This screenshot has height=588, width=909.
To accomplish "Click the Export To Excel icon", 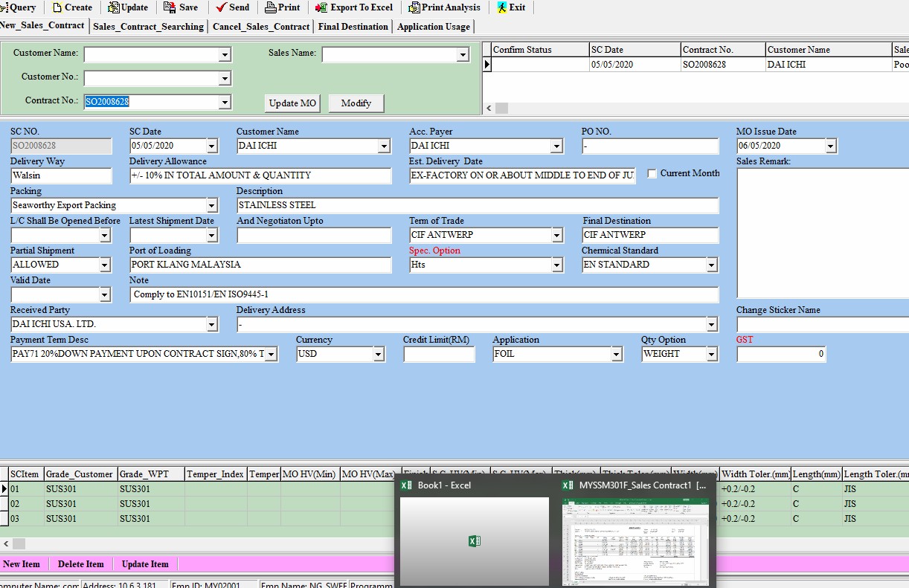I will click(x=321, y=7).
